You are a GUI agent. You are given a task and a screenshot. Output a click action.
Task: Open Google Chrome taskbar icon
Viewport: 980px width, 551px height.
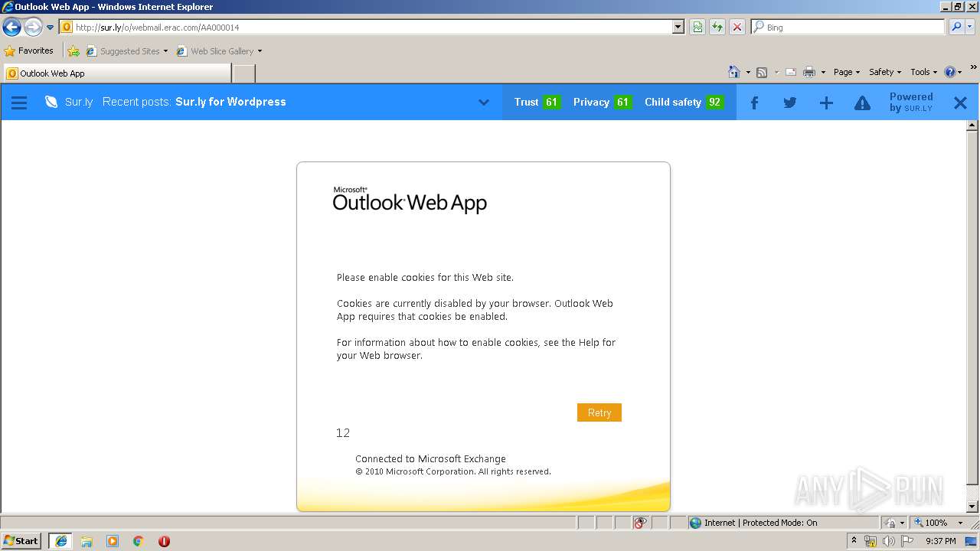pyautogui.click(x=139, y=541)
